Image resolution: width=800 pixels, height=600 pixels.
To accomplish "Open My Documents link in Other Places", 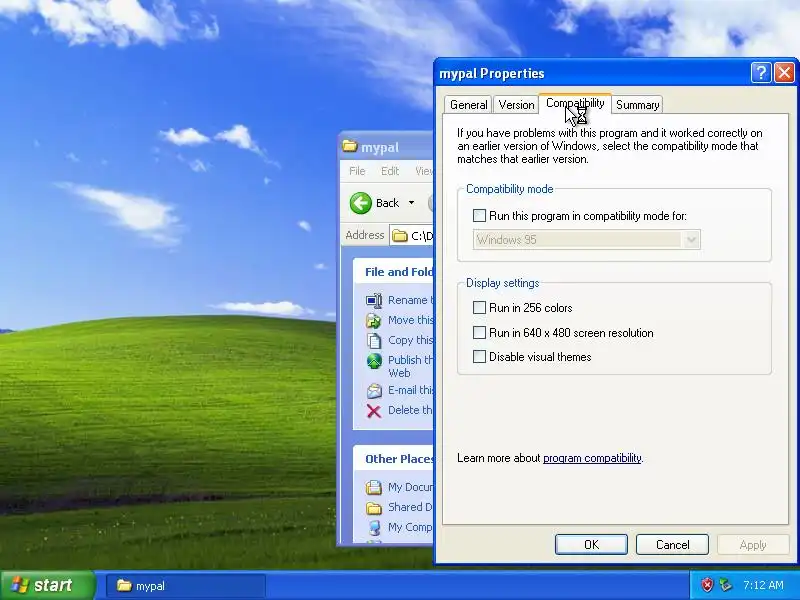I will pos(410,487).
